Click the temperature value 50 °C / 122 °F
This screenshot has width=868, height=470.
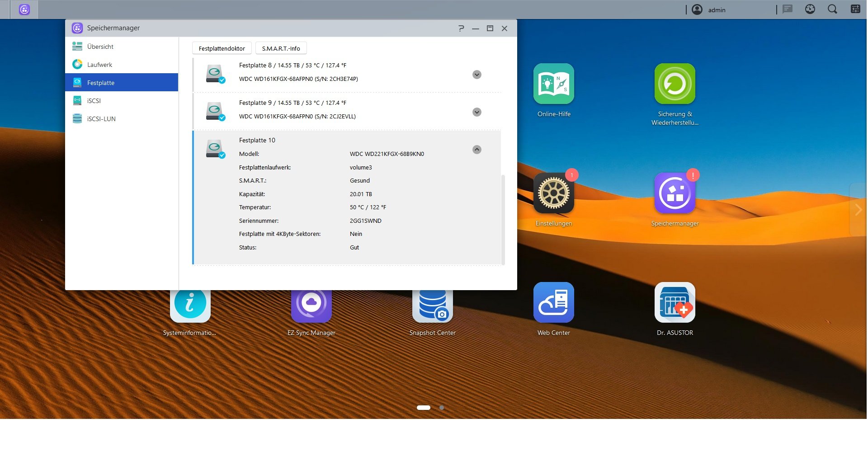(368, 207)
